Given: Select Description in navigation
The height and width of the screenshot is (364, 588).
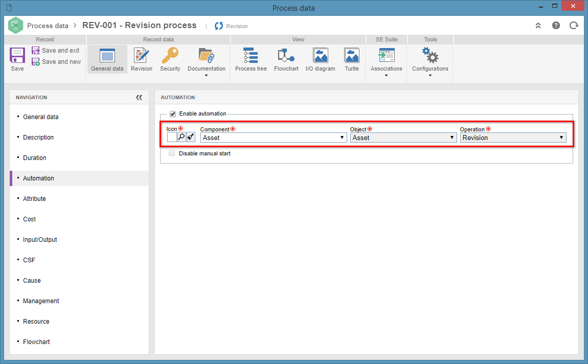Looking at the screenshot, I should click(x=38, y=137).
